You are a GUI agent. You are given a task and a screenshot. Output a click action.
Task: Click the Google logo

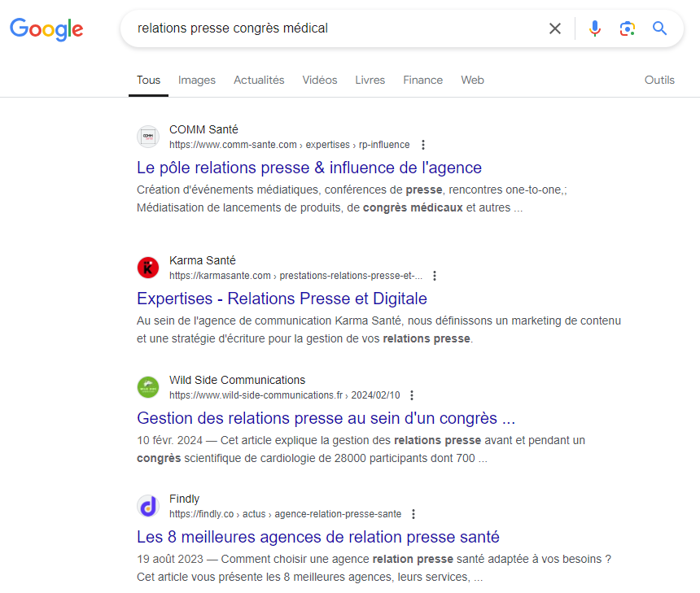[x=46, y=29]
